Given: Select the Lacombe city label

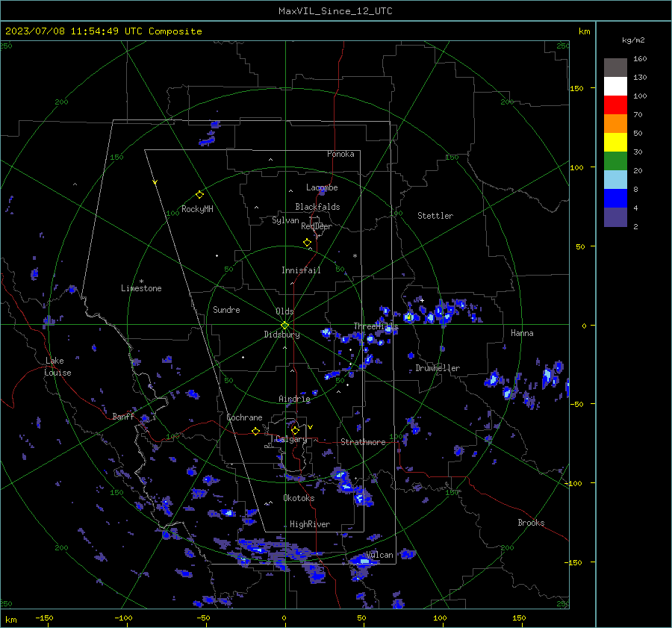Looking at the screenshot, I should [x=322, y=187].
